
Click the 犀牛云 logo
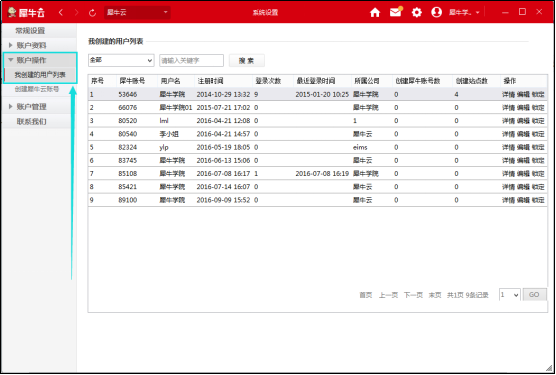(x=26, y=12)
